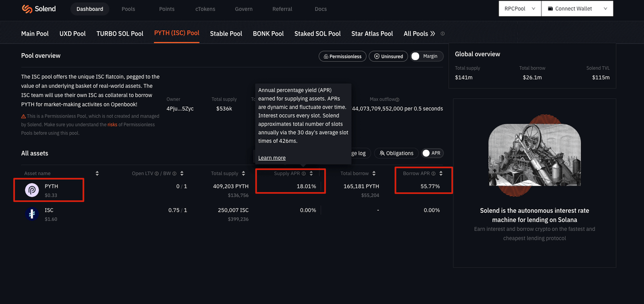Image resolution: width=644 pixels, height=304 pixels.
Task: Follow the orange risks link
Action: coord(112,124)
